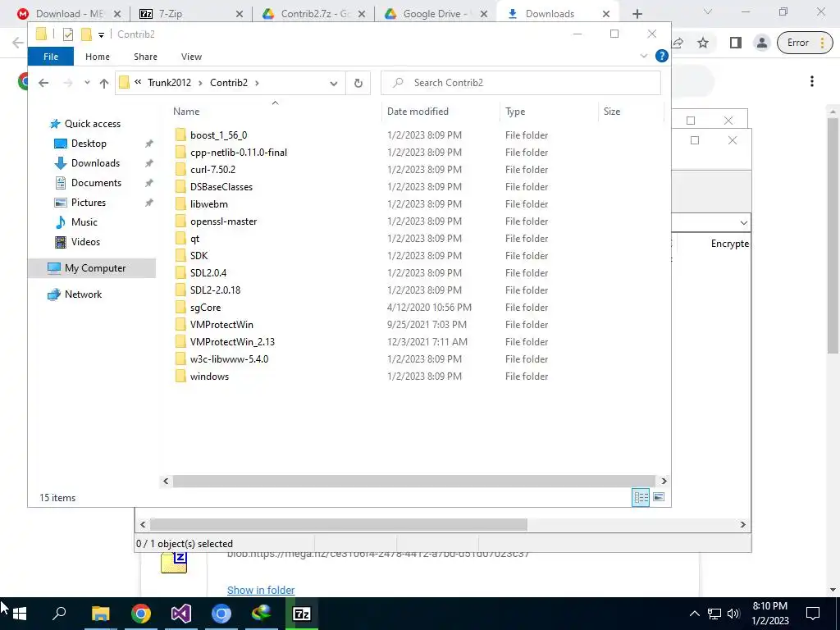Image resolution: width=840 pixels, height=630 pixels.
Task: Open Customize Quick Access Toolbar dropdown
Action: [x=101, y=35]
